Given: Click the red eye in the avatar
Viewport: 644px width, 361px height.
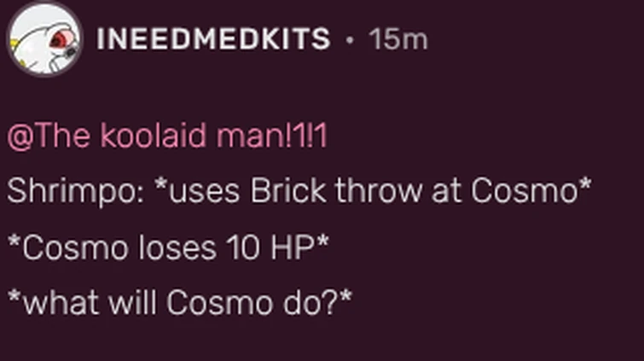Looking at the screenshot, I should (58, 40).
